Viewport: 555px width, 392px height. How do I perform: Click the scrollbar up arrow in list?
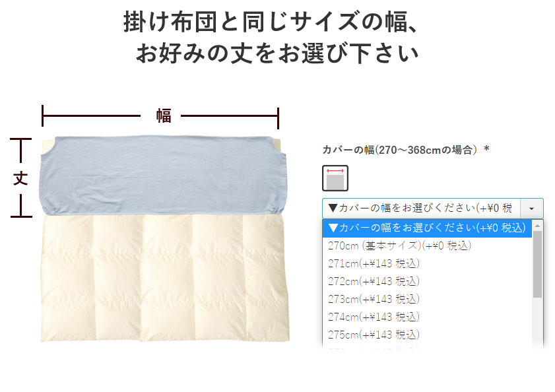[537, 226]
